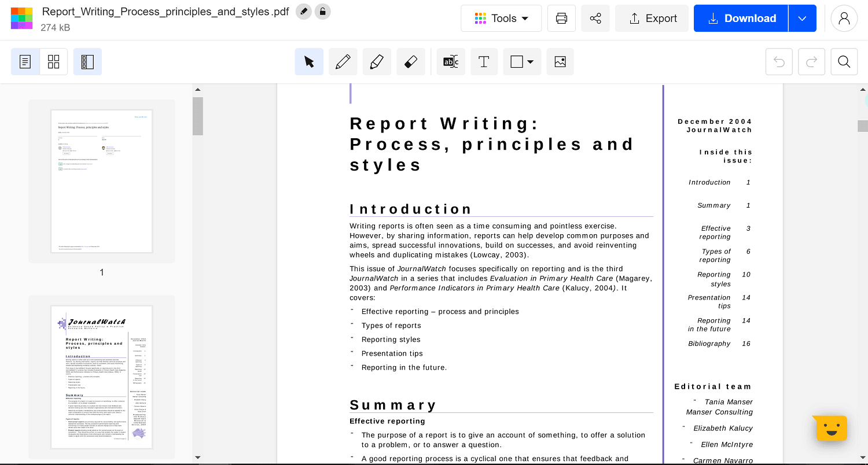Click 'Elizabeth Kalucy' name
Screen dimensions: 868x465
pos(723,428)
